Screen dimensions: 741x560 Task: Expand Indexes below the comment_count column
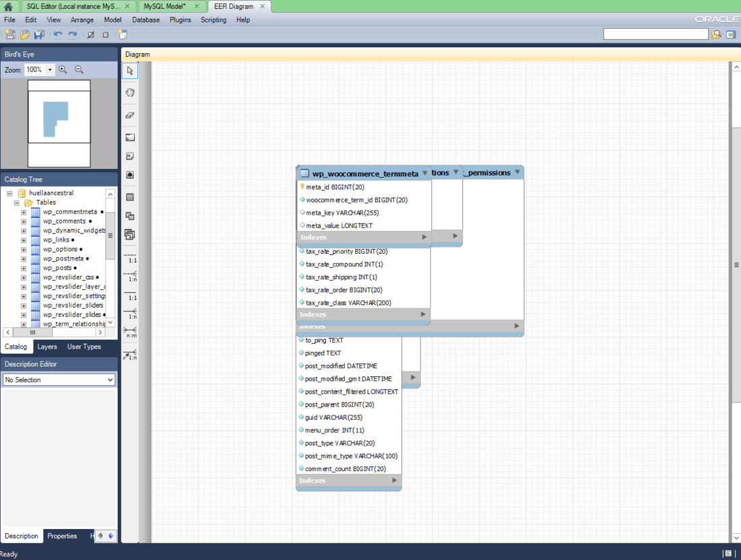(395, 480)
